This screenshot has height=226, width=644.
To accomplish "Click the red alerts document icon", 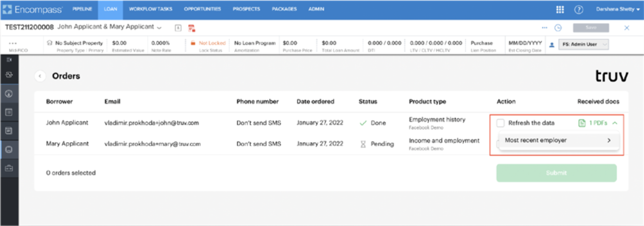I will tap(192, 28).
